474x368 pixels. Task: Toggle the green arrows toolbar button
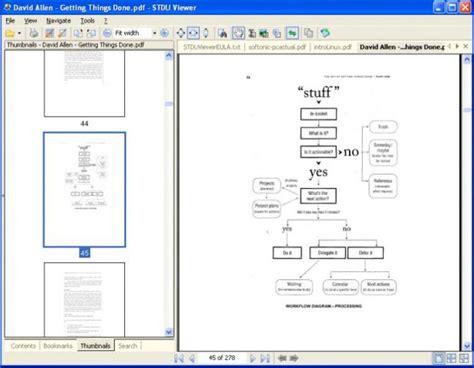292,33
